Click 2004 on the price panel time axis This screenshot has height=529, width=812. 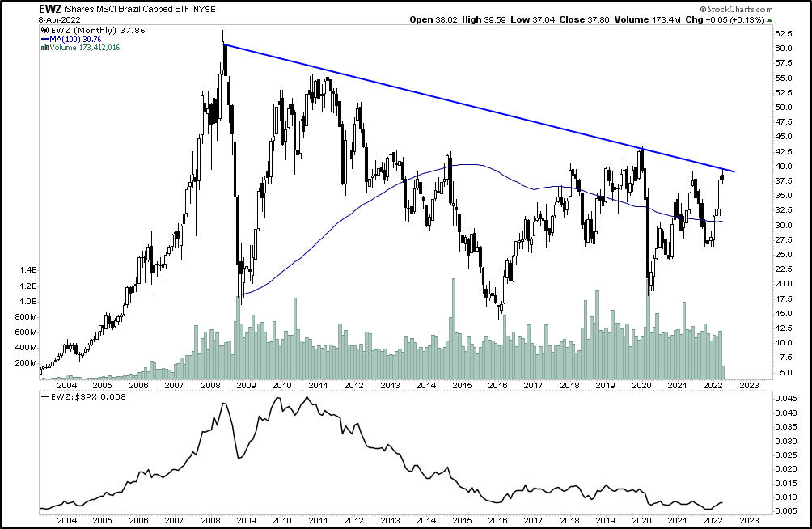(x=67, y=386)
